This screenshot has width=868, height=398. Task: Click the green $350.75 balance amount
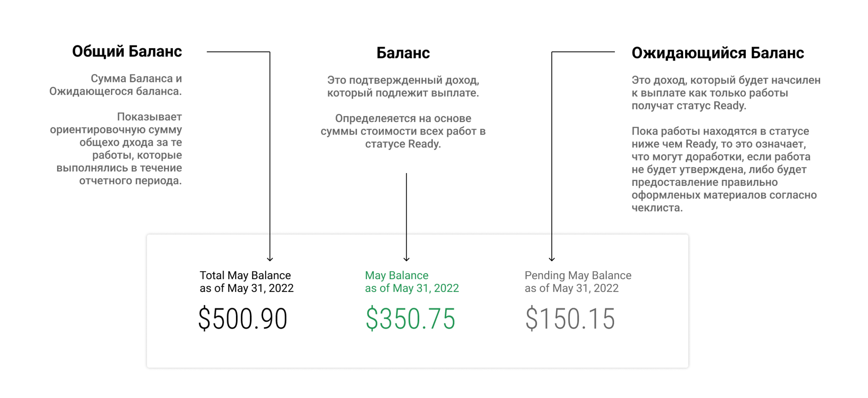[410, 318]
